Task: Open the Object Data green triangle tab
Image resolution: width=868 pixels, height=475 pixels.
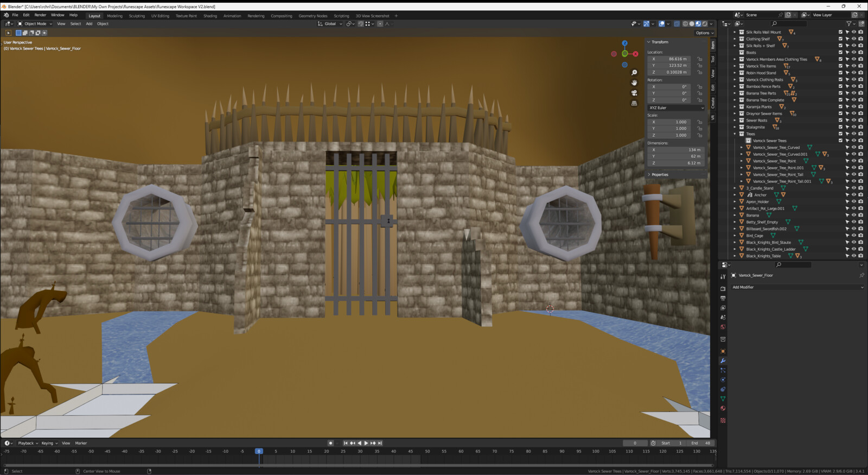Action: pyautogui.click(x=723, y=399)
